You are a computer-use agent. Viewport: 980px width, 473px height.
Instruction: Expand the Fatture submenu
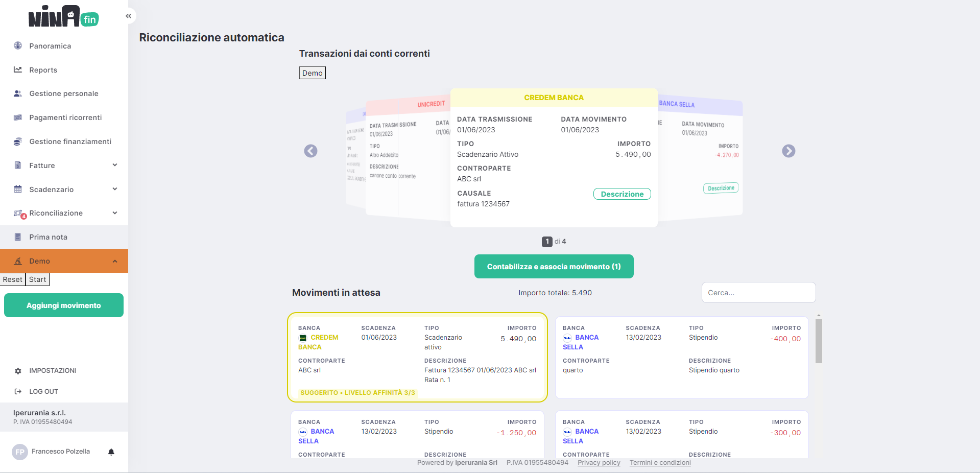115,165
